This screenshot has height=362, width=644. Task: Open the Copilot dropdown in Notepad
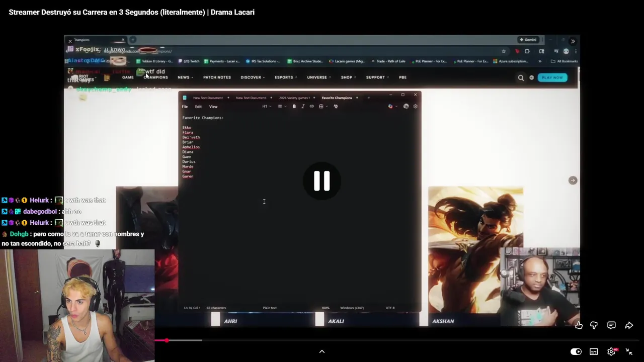(x=391, y=107)
